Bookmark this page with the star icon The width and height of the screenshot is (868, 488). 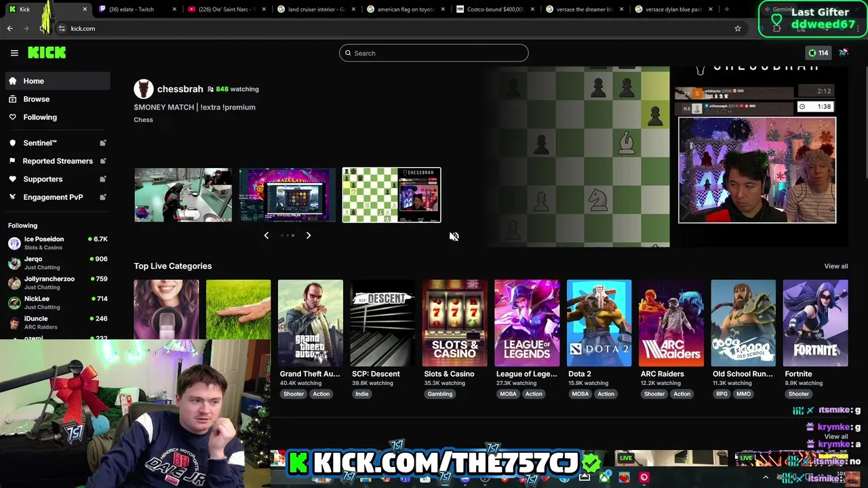pyautogui.click(x=738, y=28)
